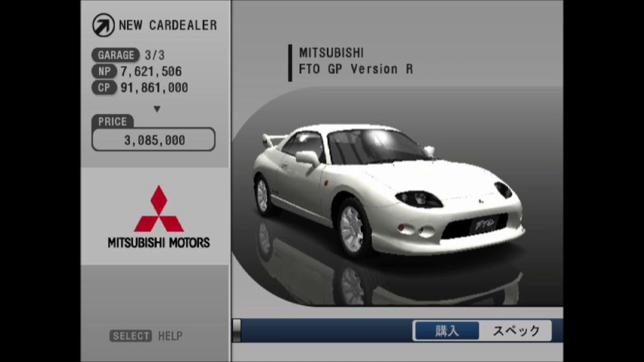Click the NP value 7,621,506
Viewport: 644px width, 362px height.
[x=151, y=71]
